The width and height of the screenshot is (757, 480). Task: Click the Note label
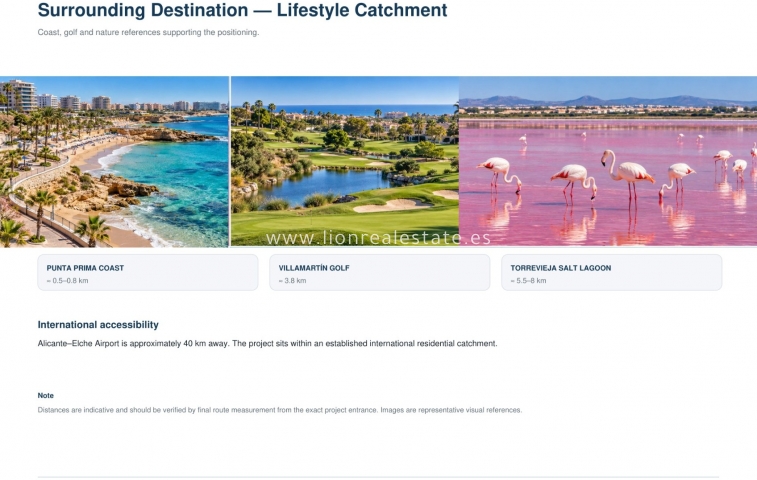tap(45, 395)
